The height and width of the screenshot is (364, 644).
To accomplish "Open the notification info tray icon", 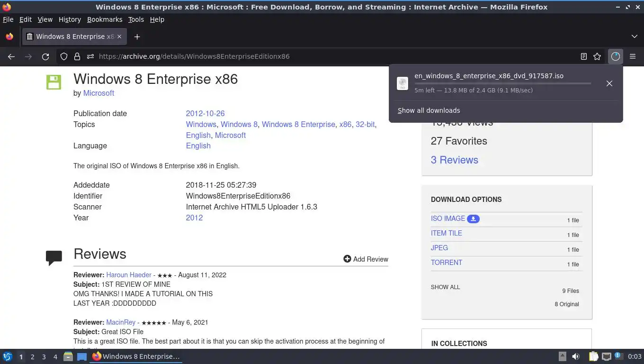I will (x=618, y=355).
